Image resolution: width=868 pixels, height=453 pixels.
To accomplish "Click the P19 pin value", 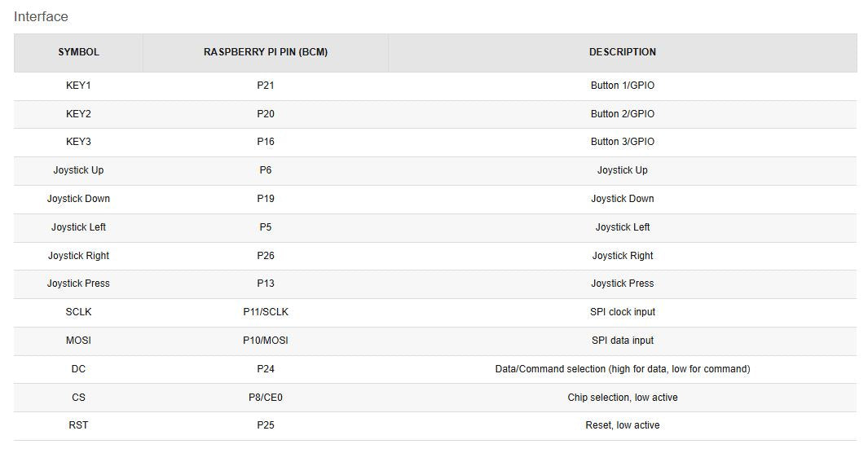I will [266, 199].
